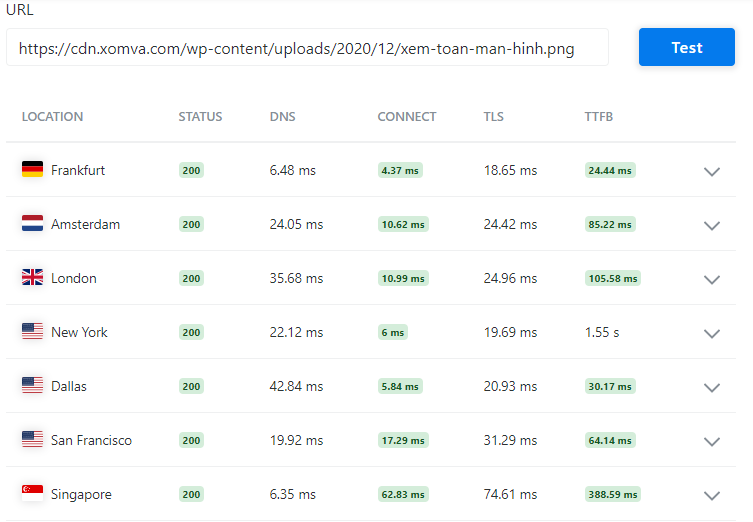Click the US flag icon for Dallas

coord(32,386)
